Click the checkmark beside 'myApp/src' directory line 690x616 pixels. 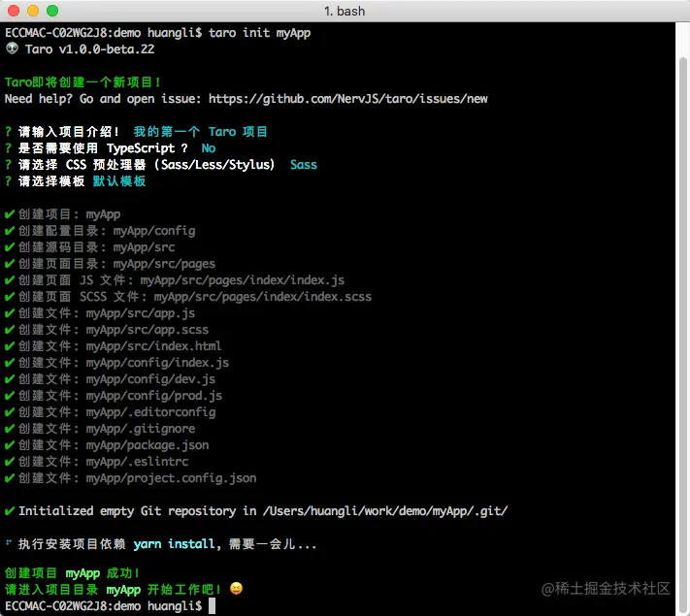[10, 247]
